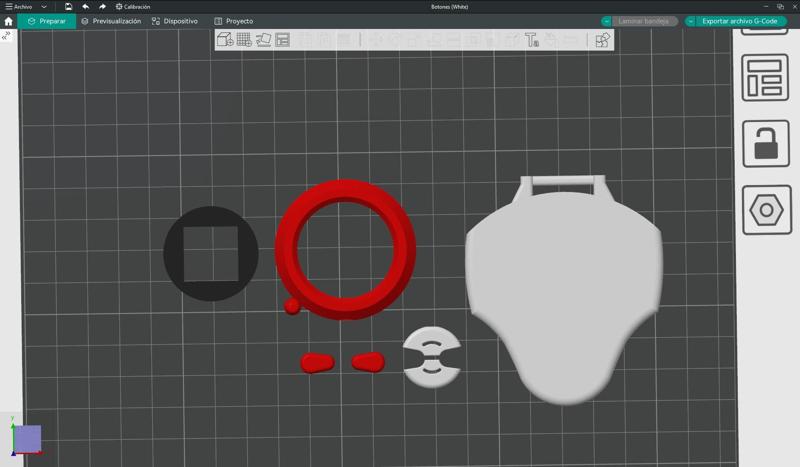Viewport: 800px width, 467px height.
Task: Select the right red teardrop button
Action: [368, 362]
